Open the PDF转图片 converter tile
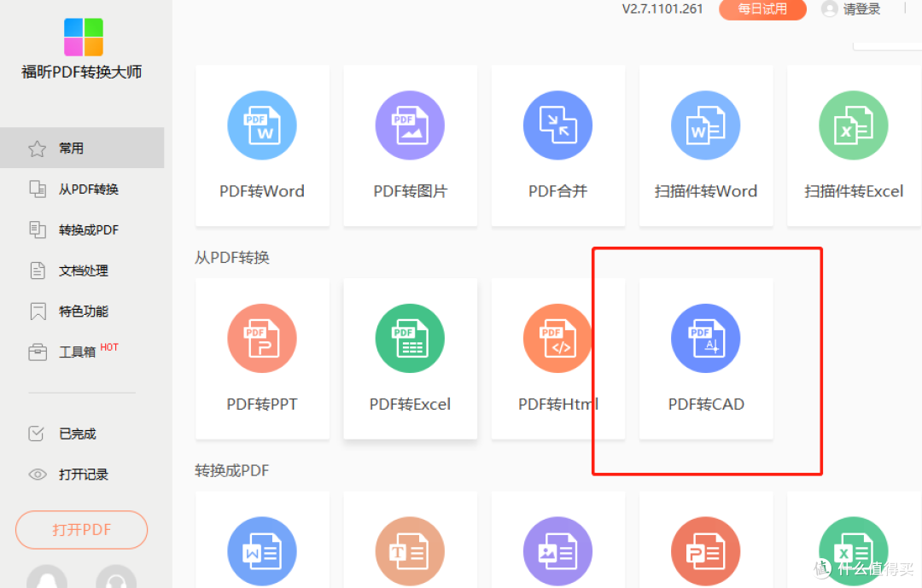 point(411,145)
